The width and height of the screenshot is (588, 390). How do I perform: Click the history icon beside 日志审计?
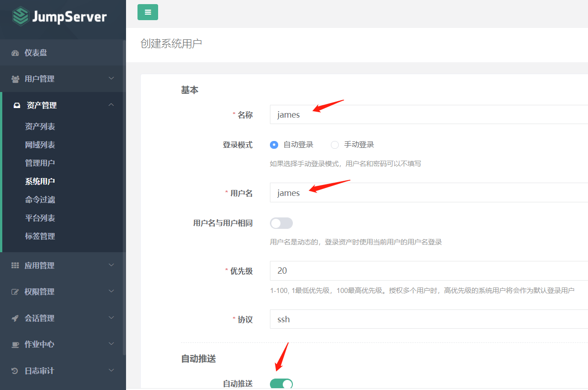point(15,371)
